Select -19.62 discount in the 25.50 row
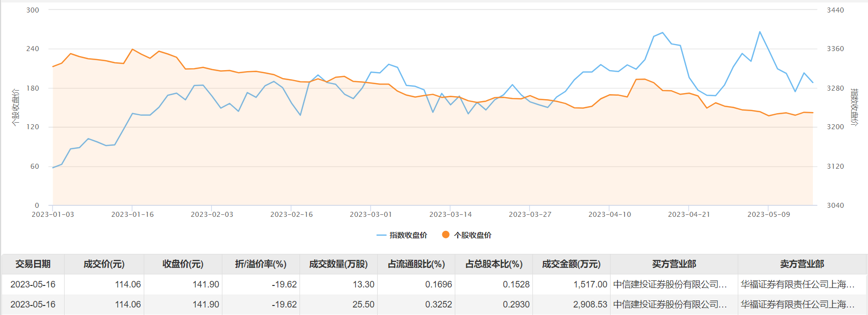The image size is (868, 315). (x=284, y=304)
